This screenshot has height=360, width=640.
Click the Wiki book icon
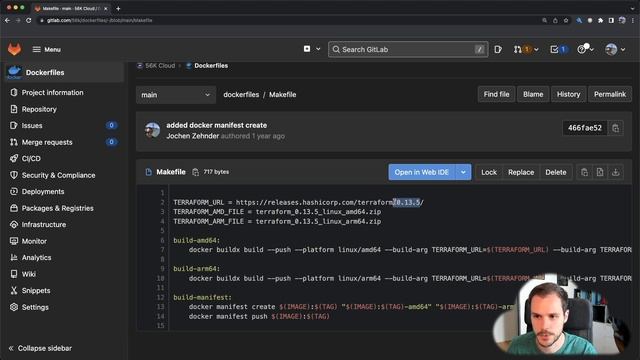pos(14,274)
